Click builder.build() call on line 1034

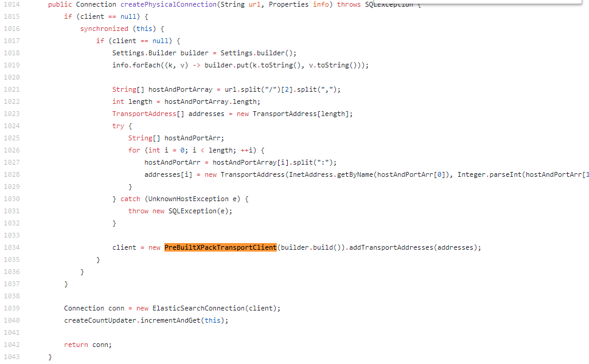pos(311,247)
